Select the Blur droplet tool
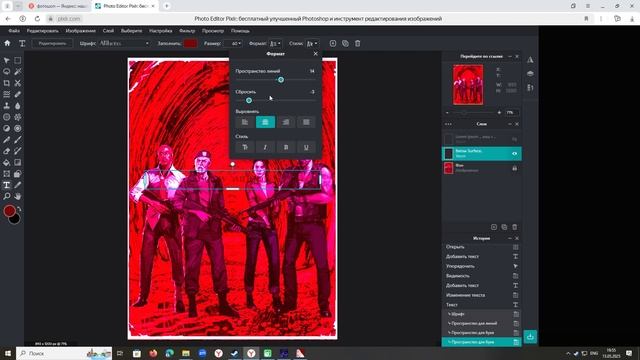This screenshot has height=360, width=640. click(x=18, y=106)
